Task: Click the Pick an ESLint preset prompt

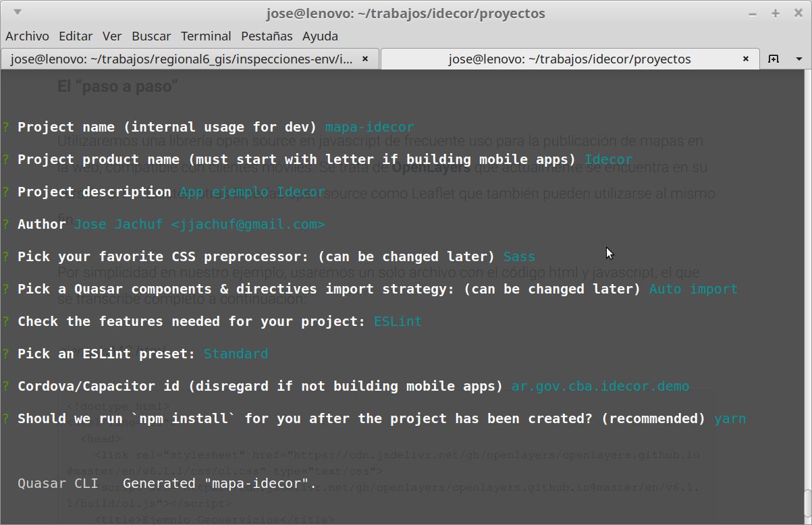Action: pos(107,354)
